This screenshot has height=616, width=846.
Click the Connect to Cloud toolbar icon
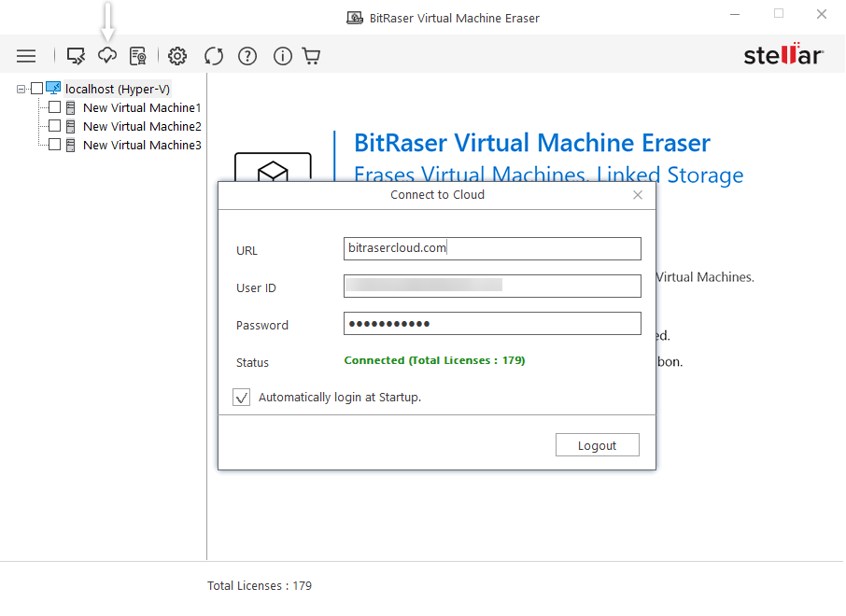[x=107, y=56]
